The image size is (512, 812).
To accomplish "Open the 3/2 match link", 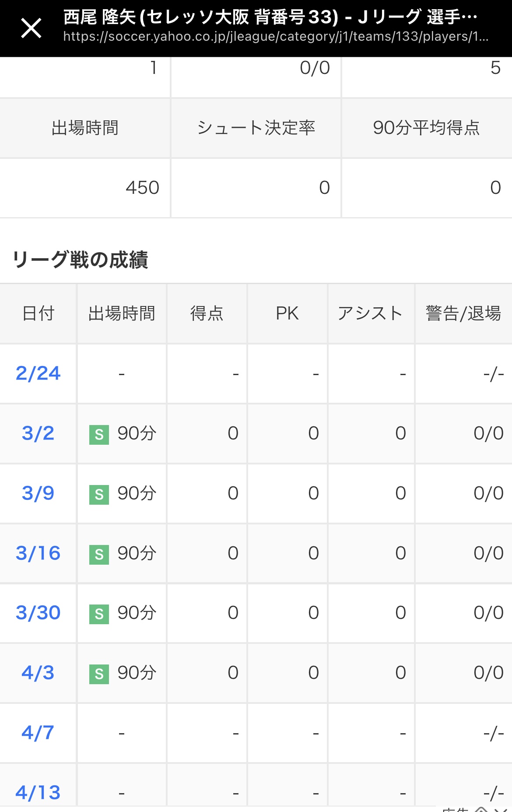I will pyautogui.click(x=38, y=433).
